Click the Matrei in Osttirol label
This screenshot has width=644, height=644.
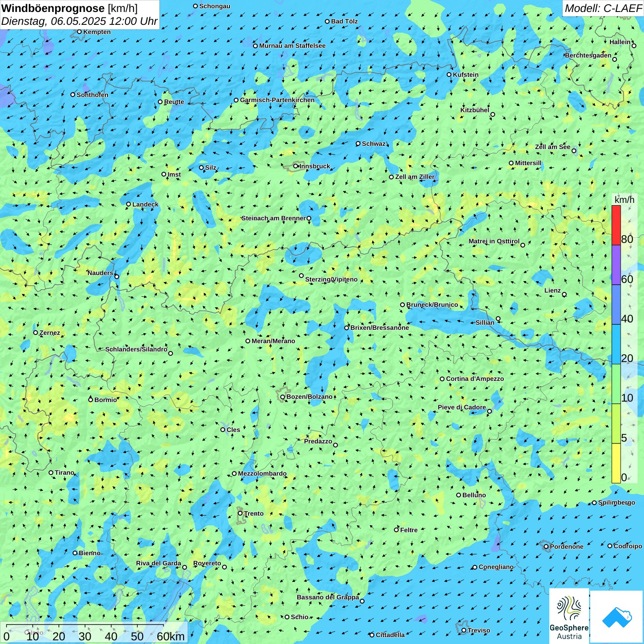pyautogui.click(x=494, y=241)
